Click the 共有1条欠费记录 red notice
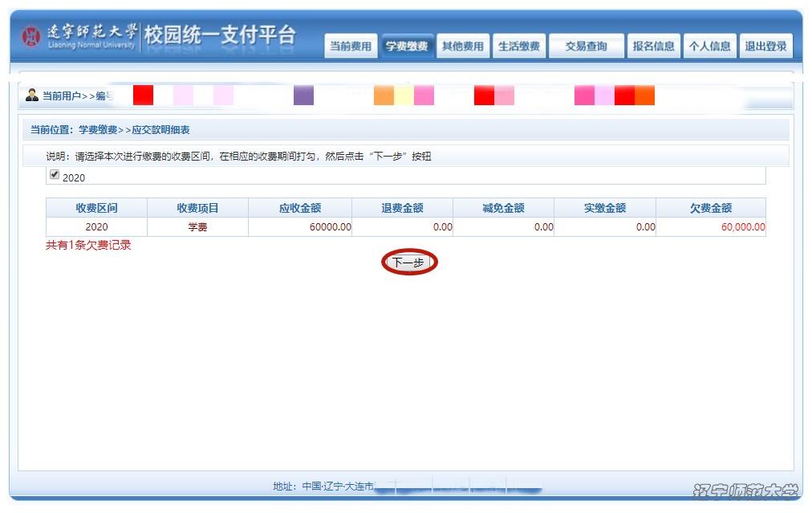This screenshot has height=513, width=812. tap(88, 245)
